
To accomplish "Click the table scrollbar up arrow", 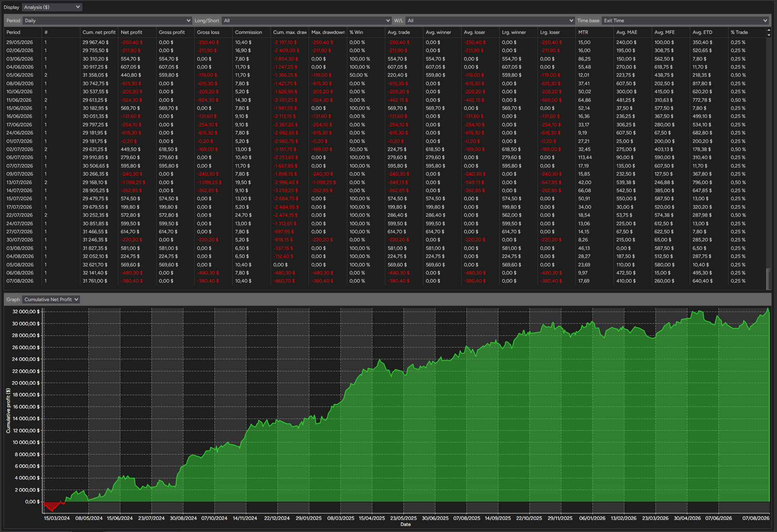I will (769, 30).
